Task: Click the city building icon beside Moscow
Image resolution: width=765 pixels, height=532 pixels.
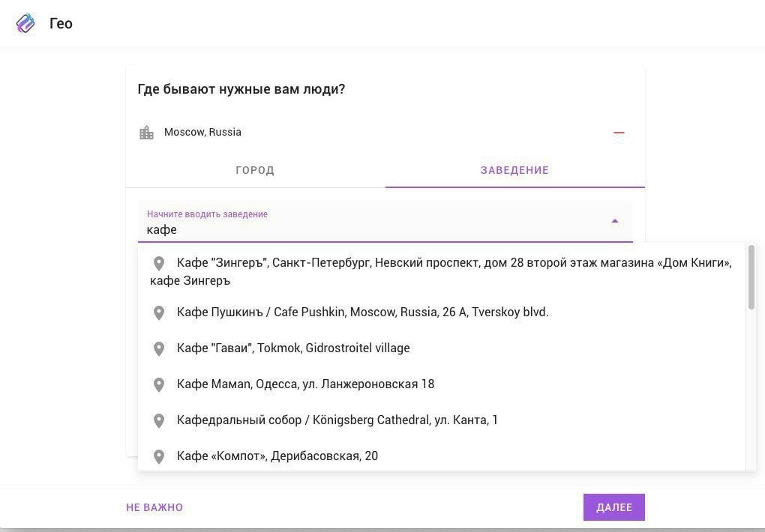Action: coord(146,133)
